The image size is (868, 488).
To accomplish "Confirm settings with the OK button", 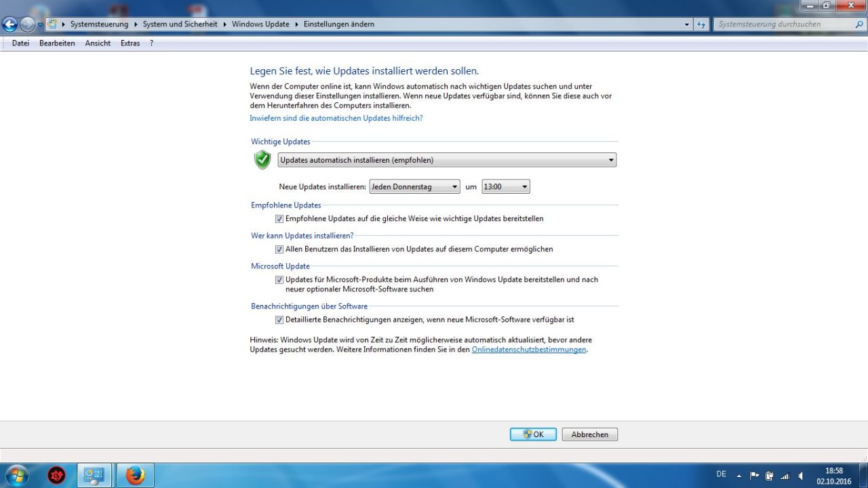I will (533, 434).
